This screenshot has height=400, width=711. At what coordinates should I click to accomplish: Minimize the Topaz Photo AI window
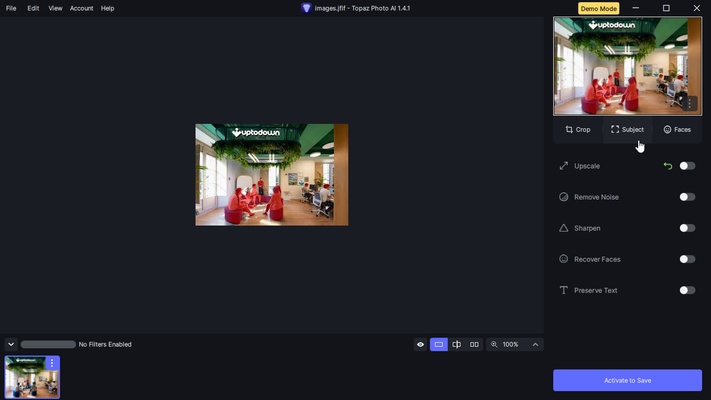(636, 8)
